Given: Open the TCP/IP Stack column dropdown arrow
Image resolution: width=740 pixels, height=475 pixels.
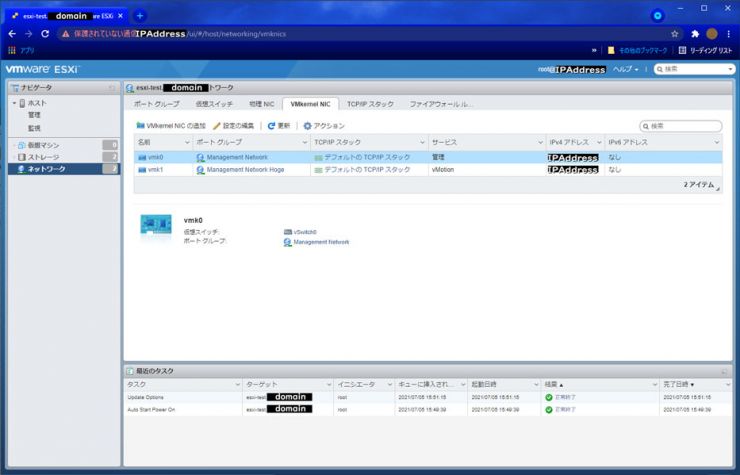Looking at the screenshot, I should pos(422,142).
